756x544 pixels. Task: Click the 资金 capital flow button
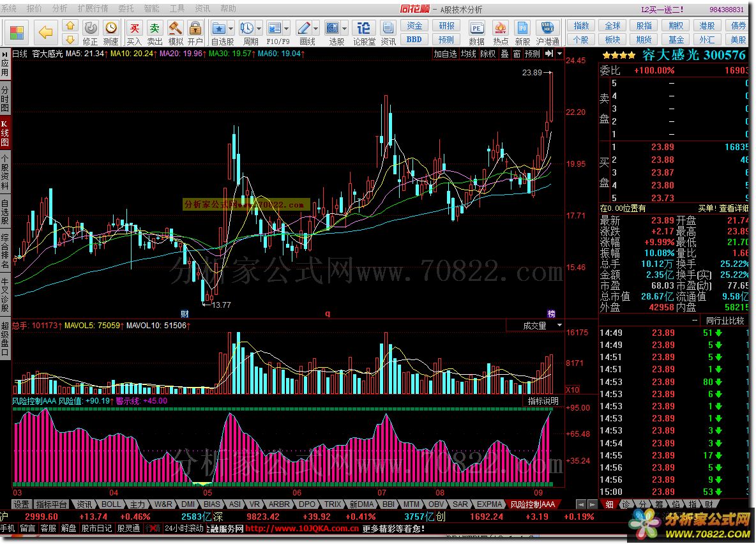point(414,26)
